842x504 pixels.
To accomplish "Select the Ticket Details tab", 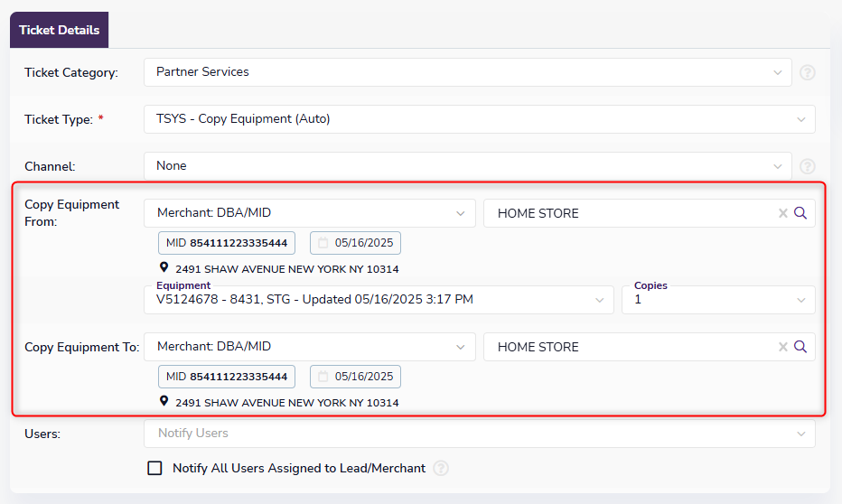I will 59,30.
